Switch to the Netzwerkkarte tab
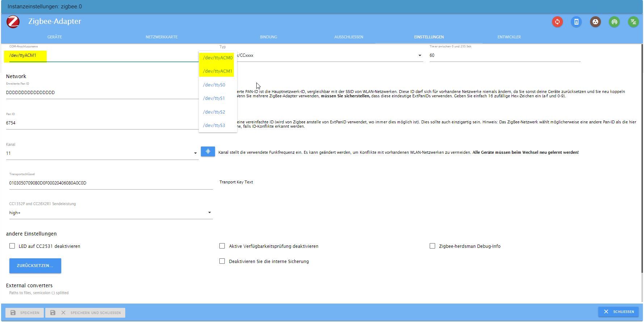Viewport: 644px width, 322px height. click(x=161, y=37)
